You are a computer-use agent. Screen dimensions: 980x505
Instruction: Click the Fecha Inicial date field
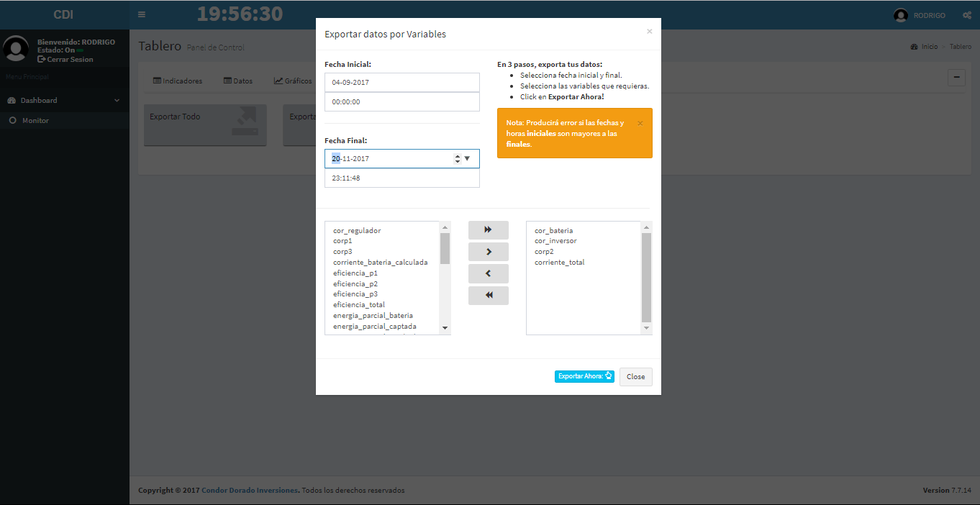tap(401, 83)
